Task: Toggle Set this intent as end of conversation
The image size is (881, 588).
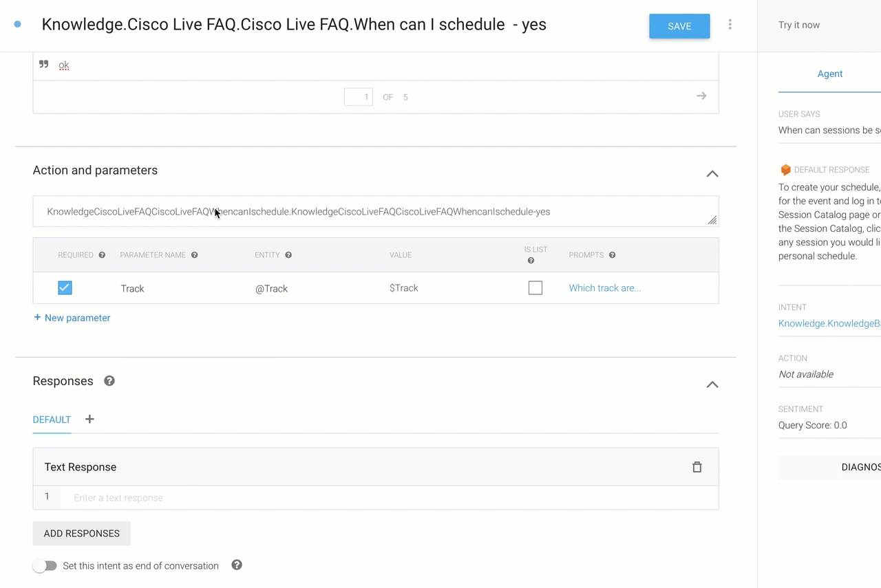Action: (45, 566)
